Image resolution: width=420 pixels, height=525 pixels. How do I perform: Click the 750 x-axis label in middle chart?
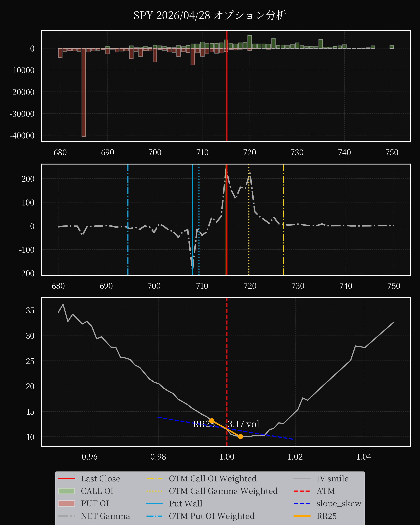394,286
